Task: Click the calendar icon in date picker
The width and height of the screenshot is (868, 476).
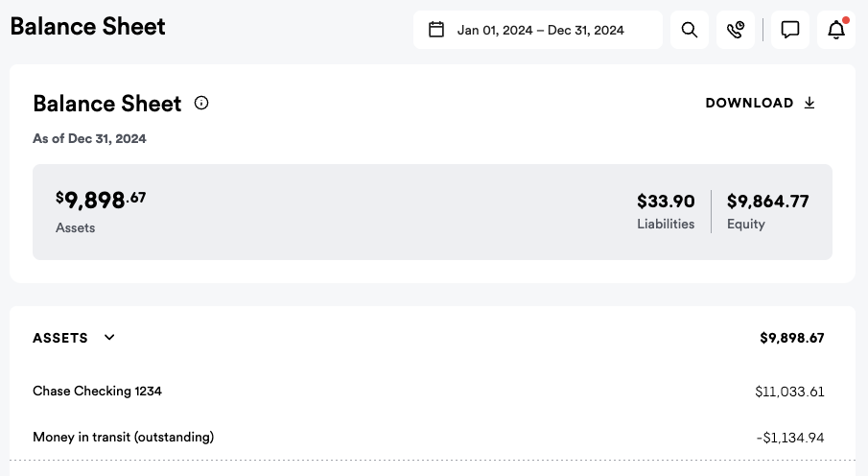Action: pyautogui.click(x=436, y=30)
